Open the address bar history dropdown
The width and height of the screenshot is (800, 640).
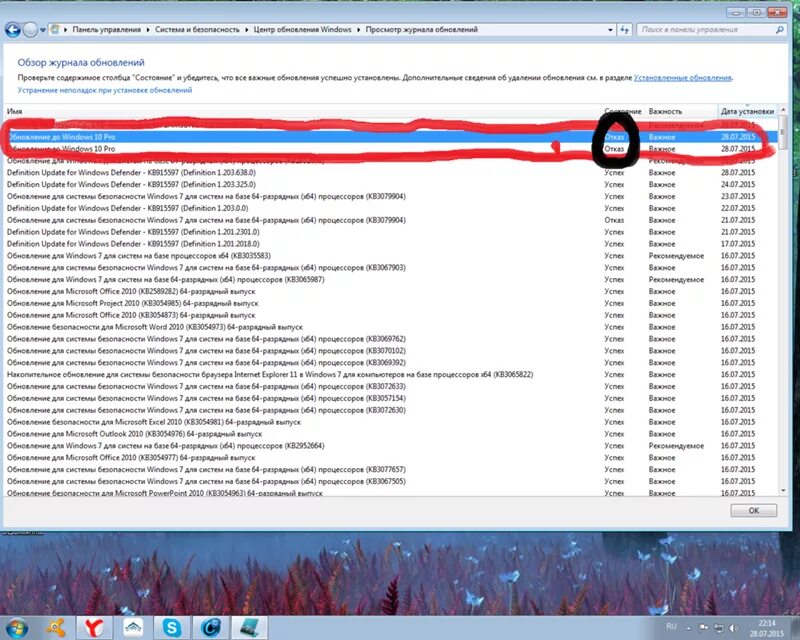(x=610, y=30)
